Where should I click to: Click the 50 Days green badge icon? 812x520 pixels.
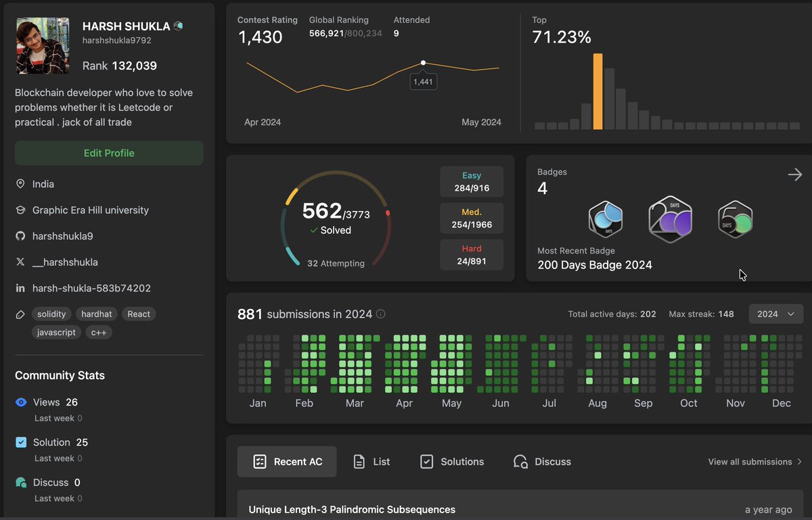tap(736, 219)
